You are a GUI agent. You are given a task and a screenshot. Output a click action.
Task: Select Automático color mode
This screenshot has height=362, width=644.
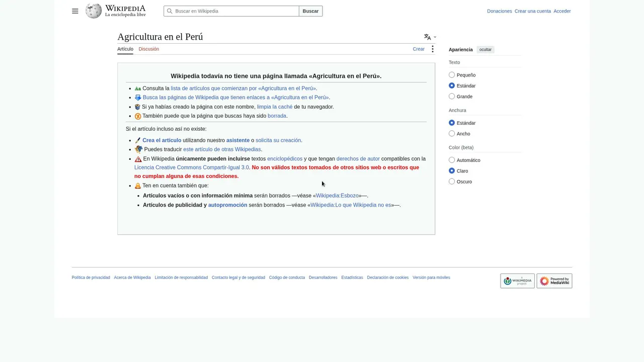tap(451, 160)
